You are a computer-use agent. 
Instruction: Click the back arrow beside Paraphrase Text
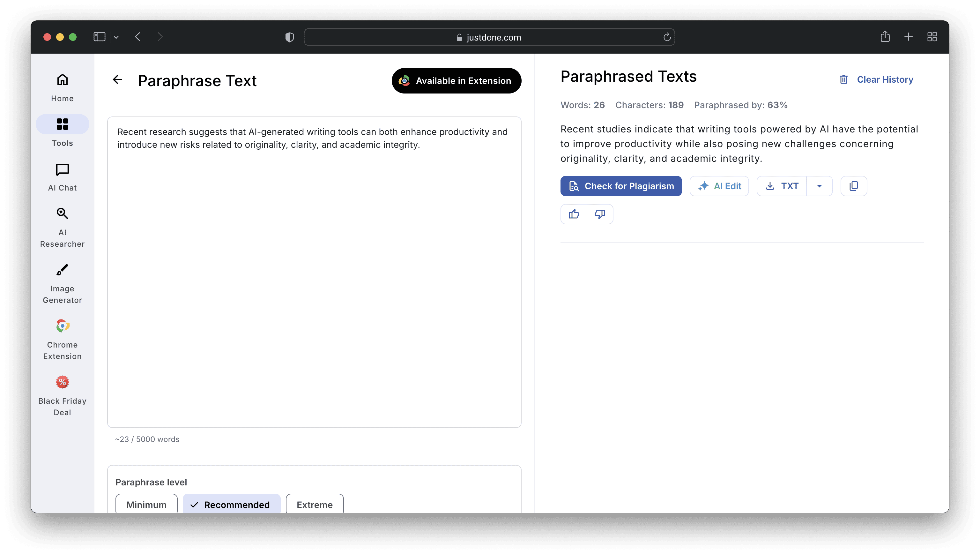coord(117,79)
